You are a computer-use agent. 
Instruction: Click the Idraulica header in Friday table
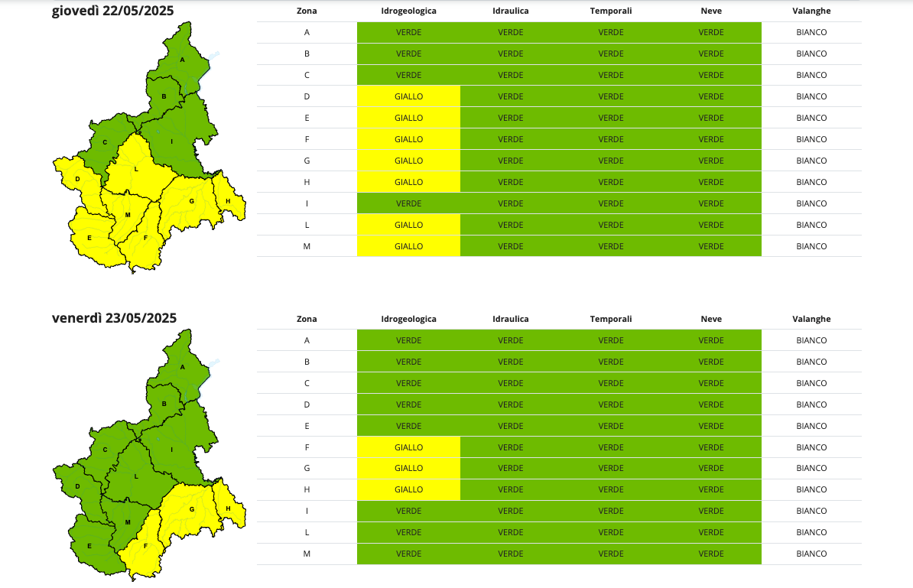tap(510, 319)
